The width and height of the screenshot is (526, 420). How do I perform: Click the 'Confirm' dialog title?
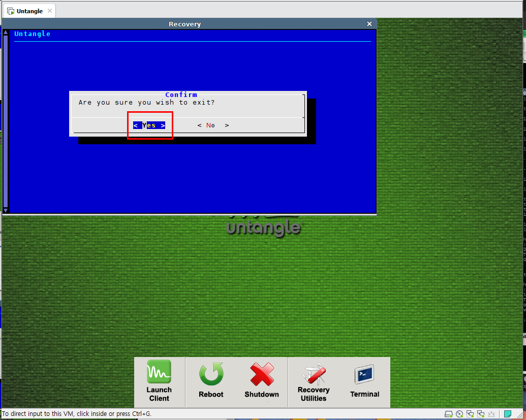point(181,94)
